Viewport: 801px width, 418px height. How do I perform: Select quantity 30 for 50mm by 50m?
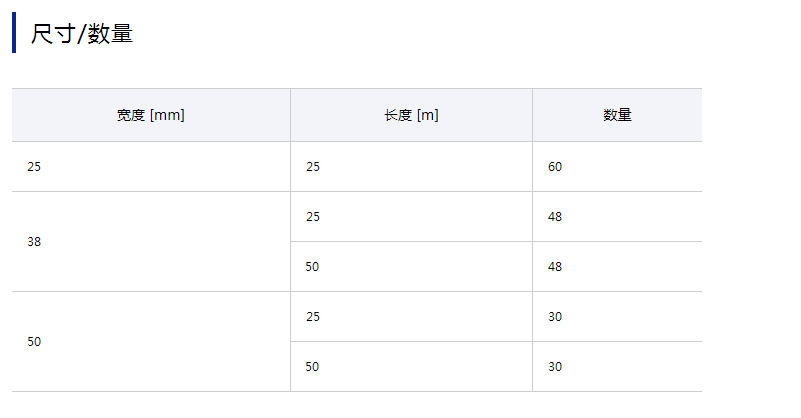pyautogui.click(x=555, y=367)
